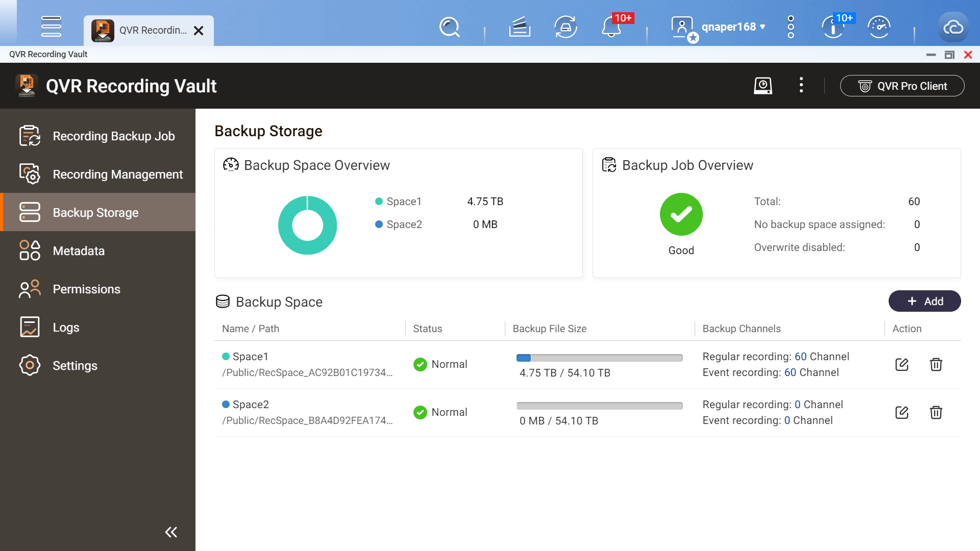Launch QVR Pro Client button

[x=902, y=86]
